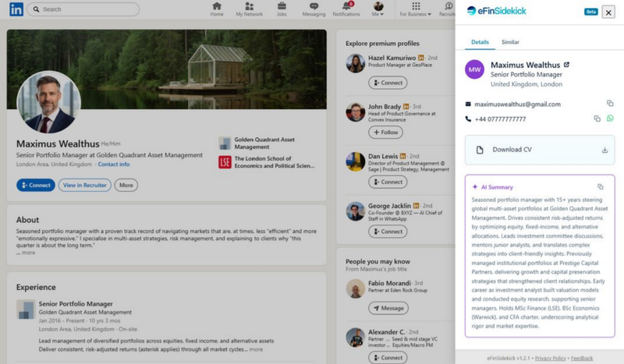Image resolution: width=624 pixels, height=364 pixels.
Task: Open the Recruiter nav icon
Action: tap(448, 9)
